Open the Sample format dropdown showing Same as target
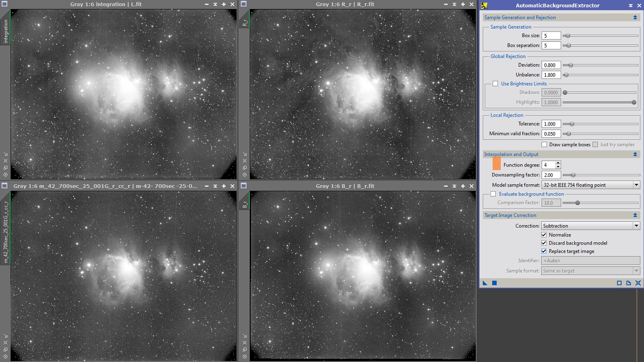This screenshot has height=362, width=644. click(591, 271)
